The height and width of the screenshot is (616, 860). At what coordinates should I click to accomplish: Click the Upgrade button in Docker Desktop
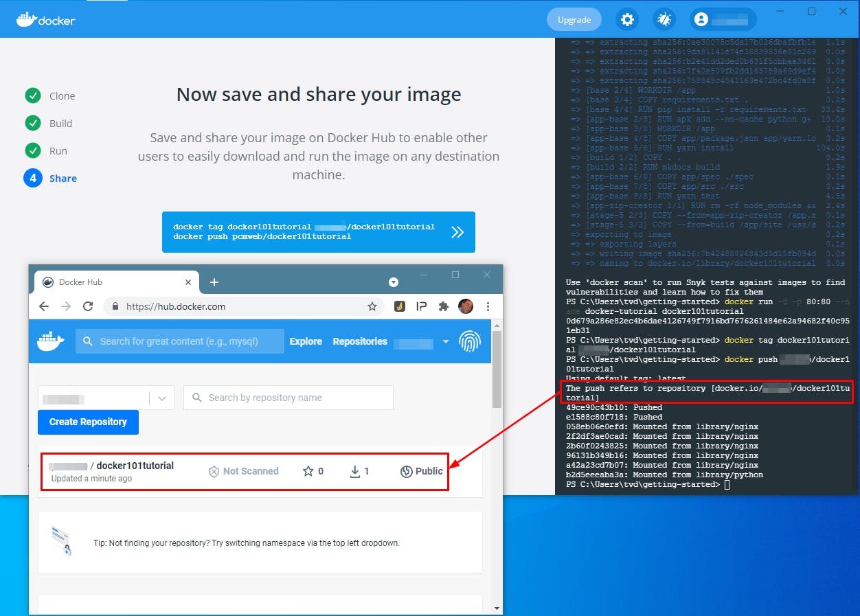pos(574,20)
